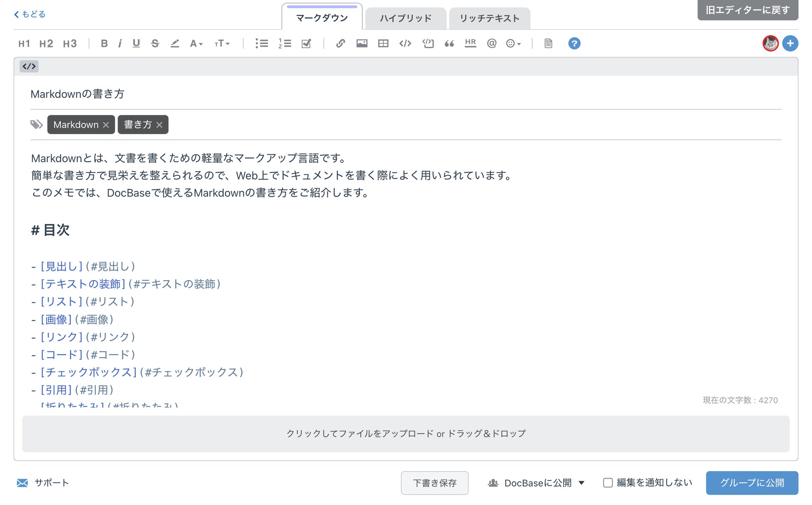Open the blue help question mark
This screenshot has height=505, width=812.
(574, 43)
